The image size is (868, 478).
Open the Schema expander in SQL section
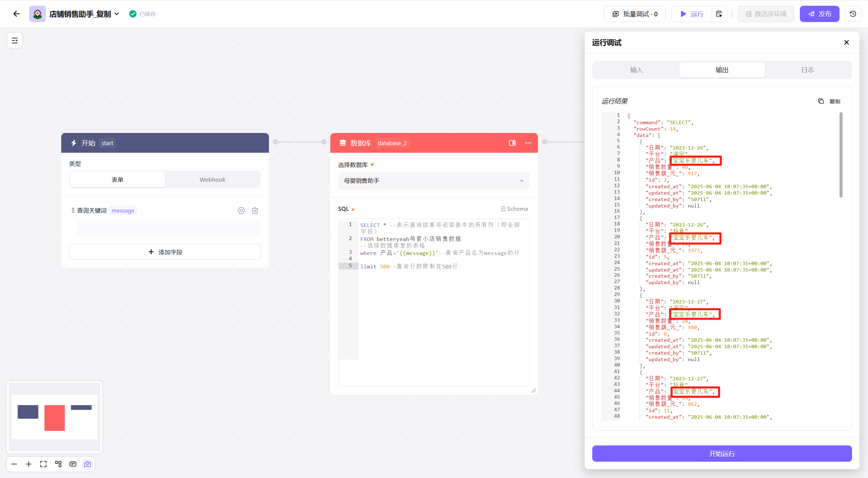(x=514, y=209)
